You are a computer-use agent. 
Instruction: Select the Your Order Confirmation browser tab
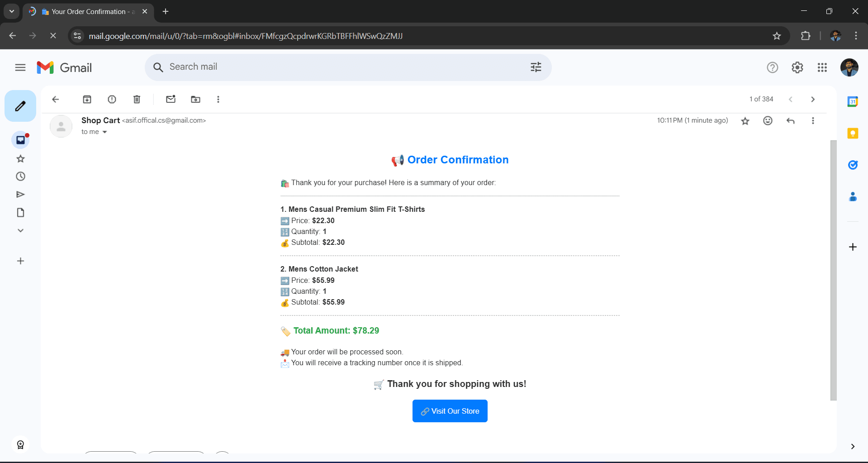coord(88,12)
